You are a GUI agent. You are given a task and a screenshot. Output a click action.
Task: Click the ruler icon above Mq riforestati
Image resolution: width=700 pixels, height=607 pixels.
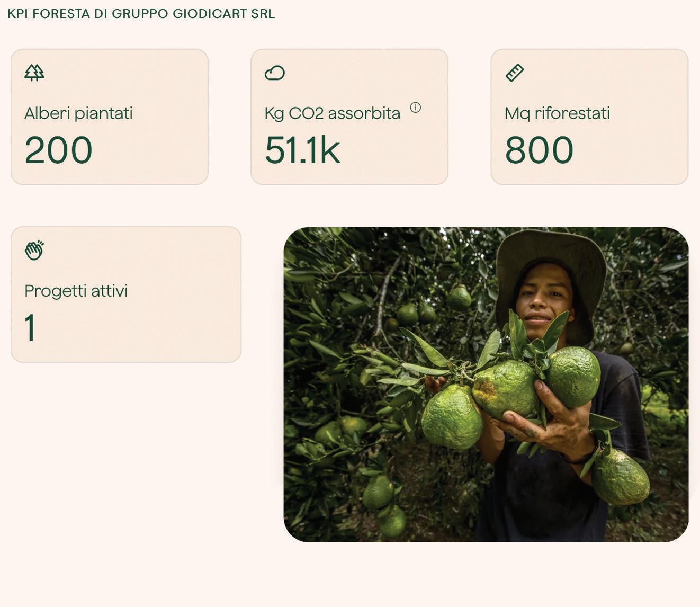[515, 73]
